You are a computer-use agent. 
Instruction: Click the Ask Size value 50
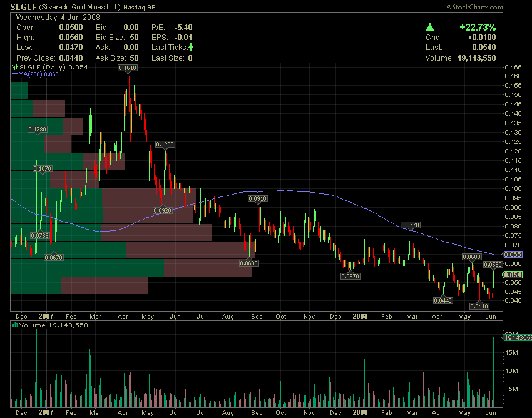135,58
